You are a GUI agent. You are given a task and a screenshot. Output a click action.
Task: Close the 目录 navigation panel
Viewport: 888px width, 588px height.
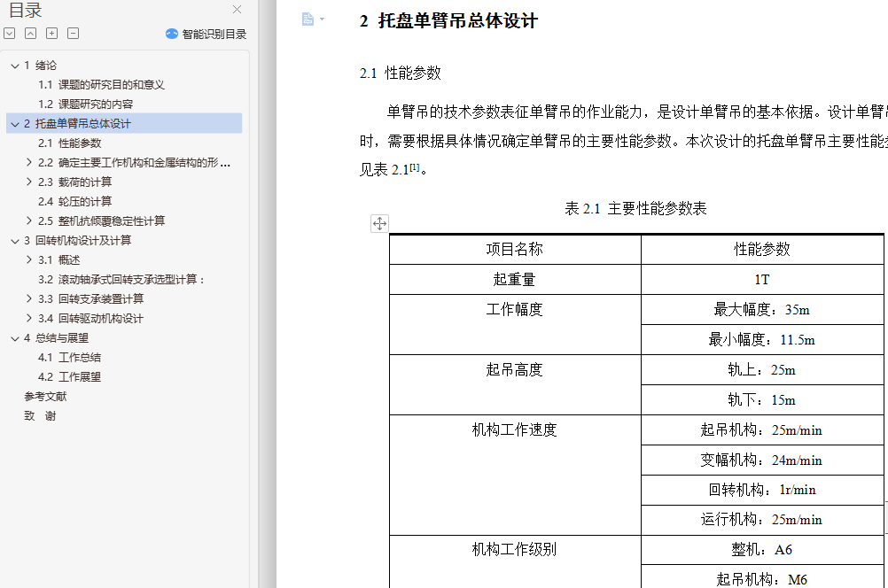point(237,9)
